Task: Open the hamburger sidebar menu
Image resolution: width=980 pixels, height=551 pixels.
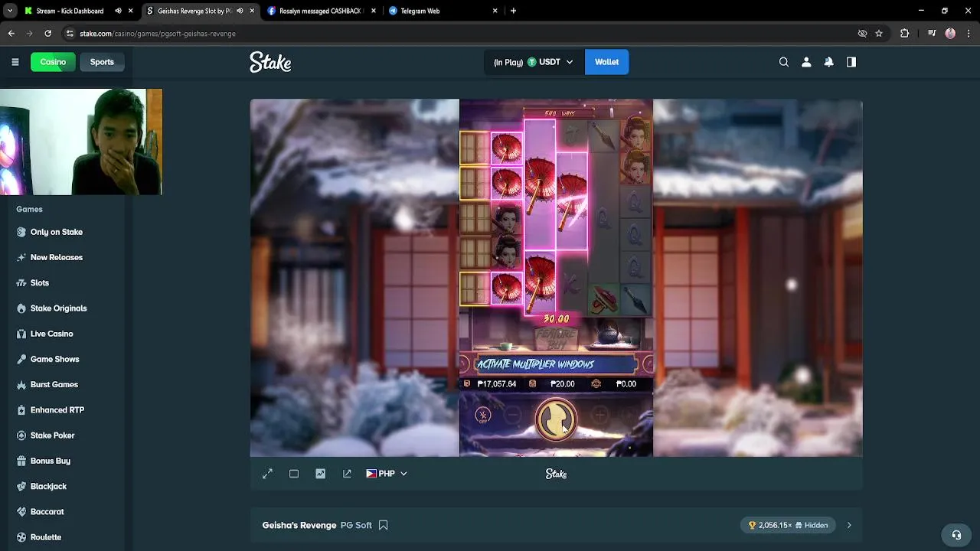Action: tap(15, 62)
